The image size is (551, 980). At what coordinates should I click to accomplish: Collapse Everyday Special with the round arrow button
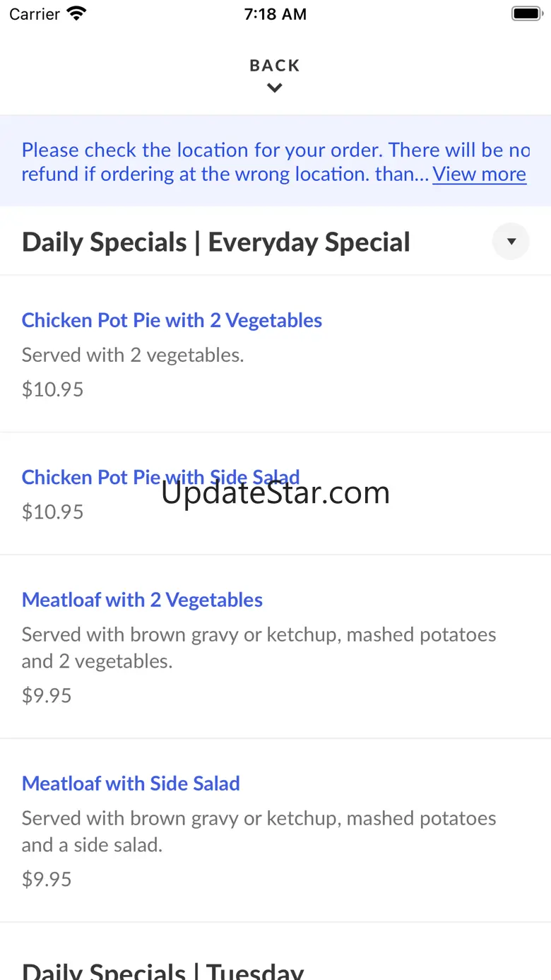511,242
